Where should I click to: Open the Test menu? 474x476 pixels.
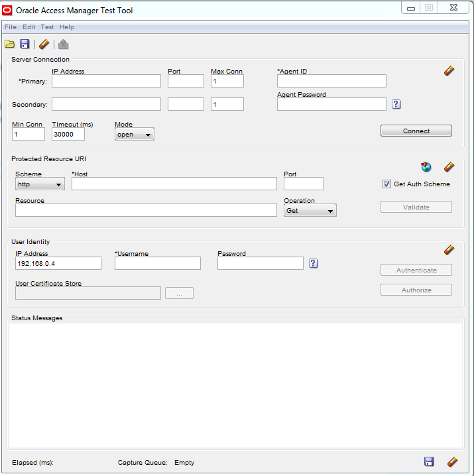click(x=47, y=27)
